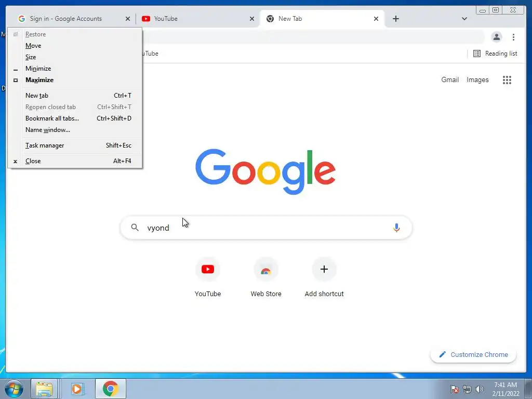Click the Chrome taskbar icon

tap(111, 389)
